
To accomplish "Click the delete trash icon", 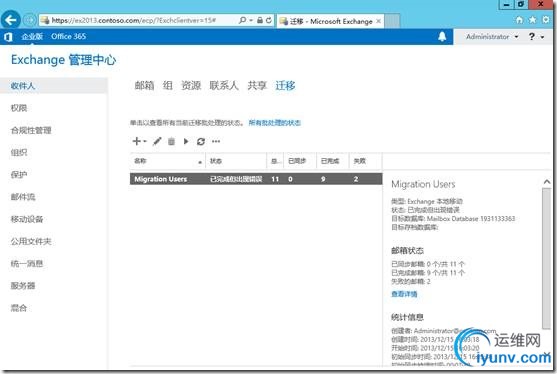I will (171, 141).
